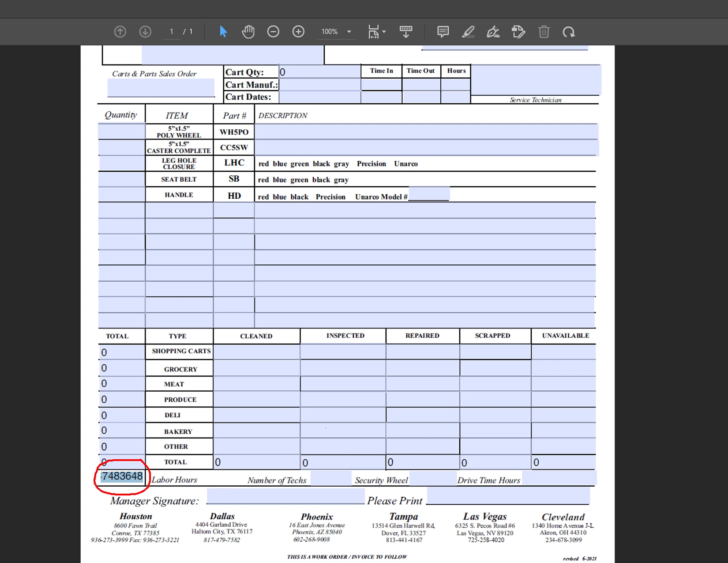
Task: Click Quantity field for Poly Wheel
Action: coord(122,132)
